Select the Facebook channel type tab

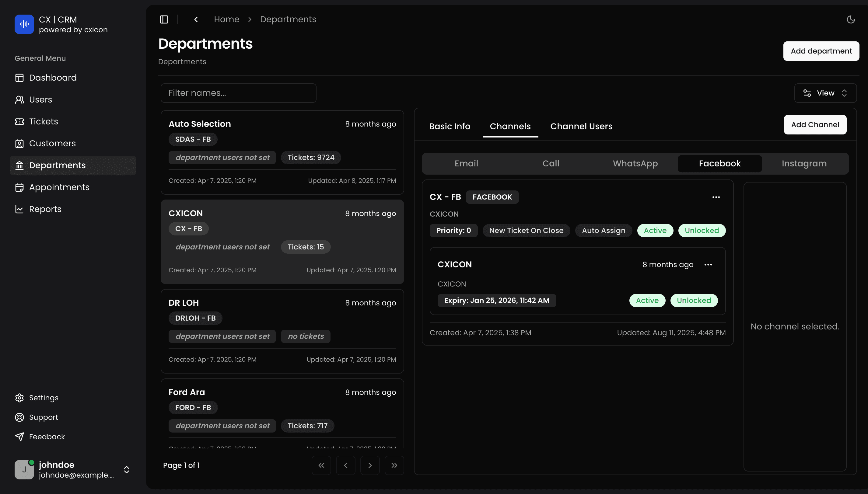720,164
